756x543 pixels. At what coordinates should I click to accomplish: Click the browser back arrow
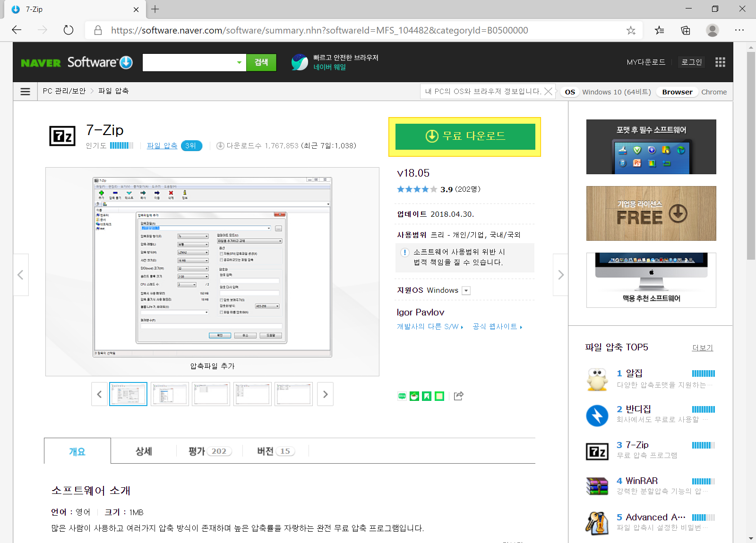17,30
